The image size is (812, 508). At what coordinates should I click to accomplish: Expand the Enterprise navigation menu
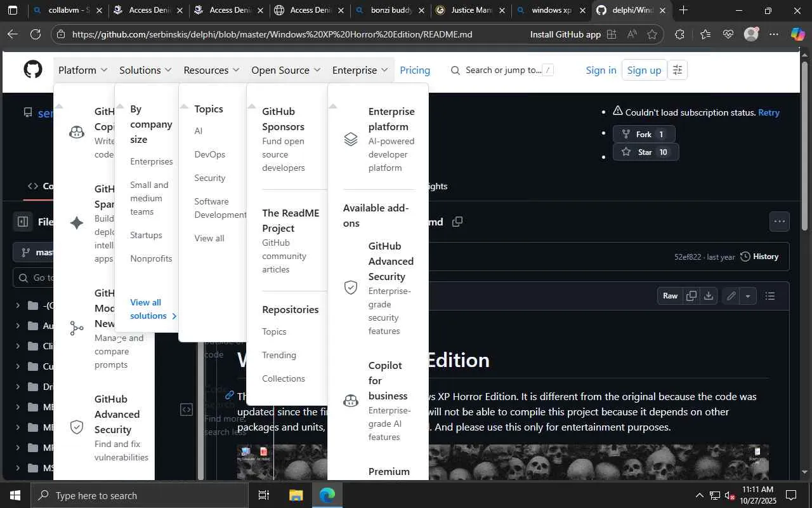[360, 70]
